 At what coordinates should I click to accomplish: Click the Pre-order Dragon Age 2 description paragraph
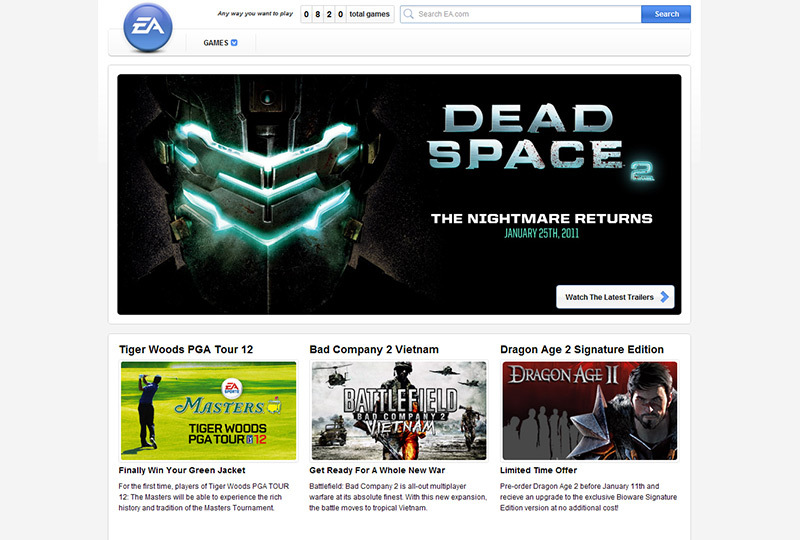click(588, 497)
